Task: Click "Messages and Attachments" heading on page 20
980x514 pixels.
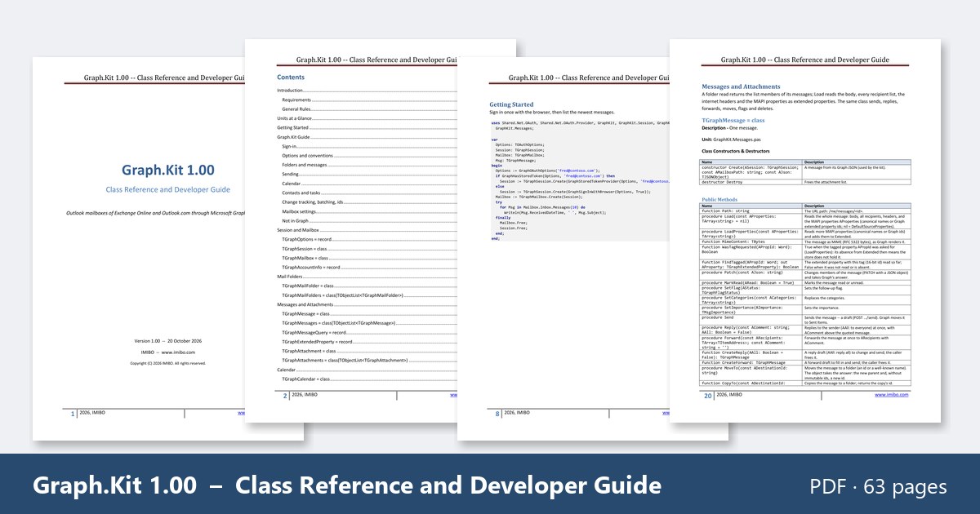Action: (x=741, y=86)
